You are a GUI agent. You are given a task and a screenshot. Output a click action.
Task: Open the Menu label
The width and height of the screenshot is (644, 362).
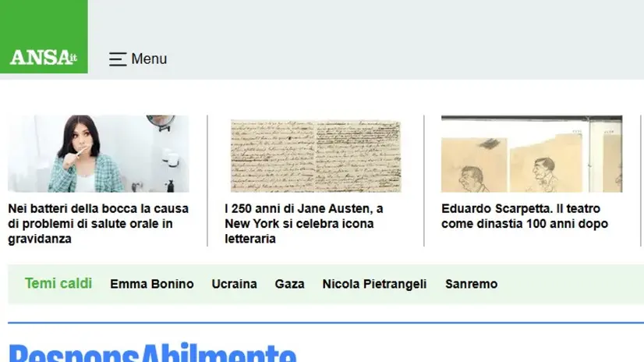tap(149, 59)
